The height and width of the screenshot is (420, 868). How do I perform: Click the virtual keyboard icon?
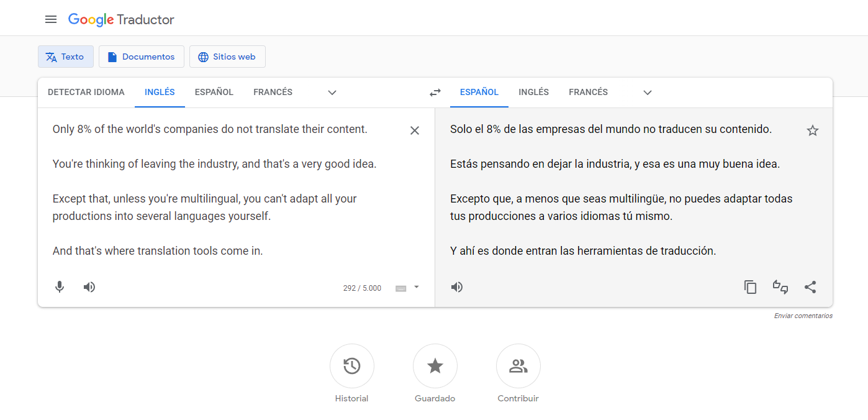401,288
